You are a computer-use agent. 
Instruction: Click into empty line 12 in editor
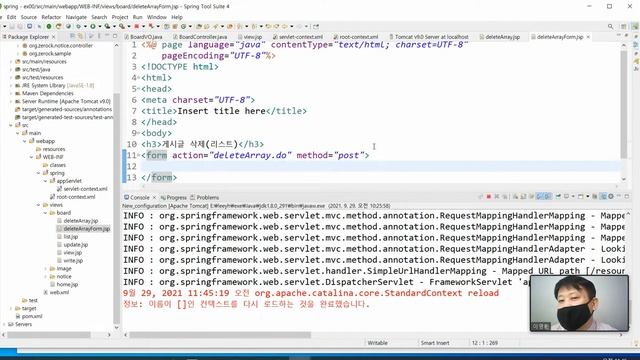pyautogui.click(x=380, y=167)
